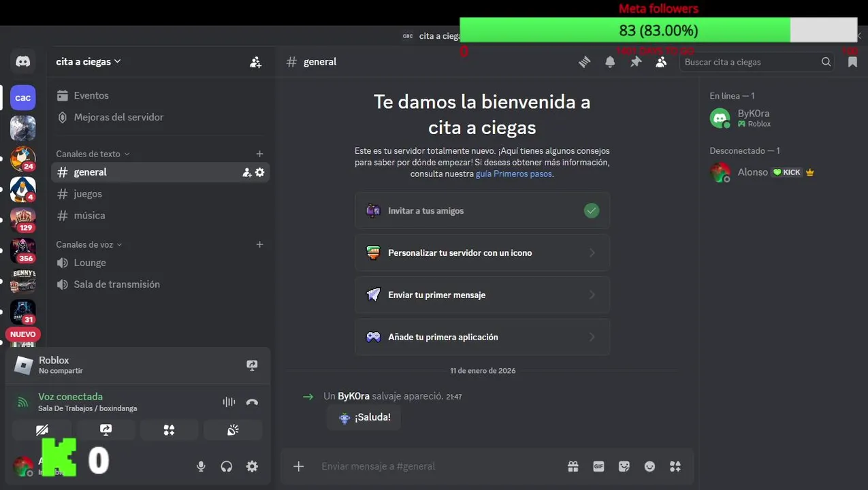The width and height of the screenshot is (868, 490).
Task: Toggle camera on in voice panel
Action: click(x=42, y=429)
